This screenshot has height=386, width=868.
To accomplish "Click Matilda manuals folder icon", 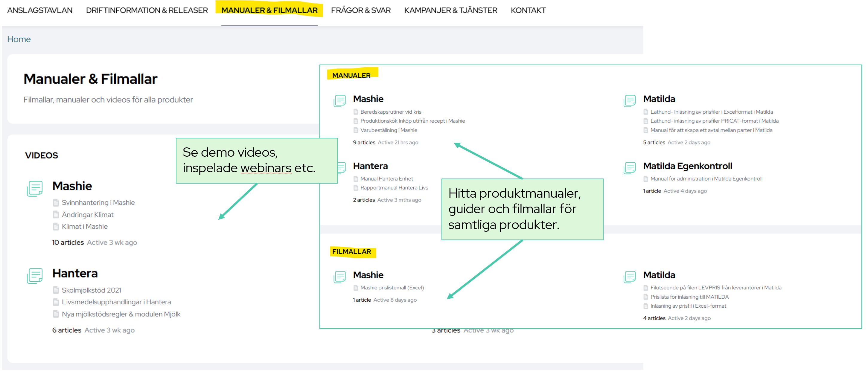I will click(629, 101).
